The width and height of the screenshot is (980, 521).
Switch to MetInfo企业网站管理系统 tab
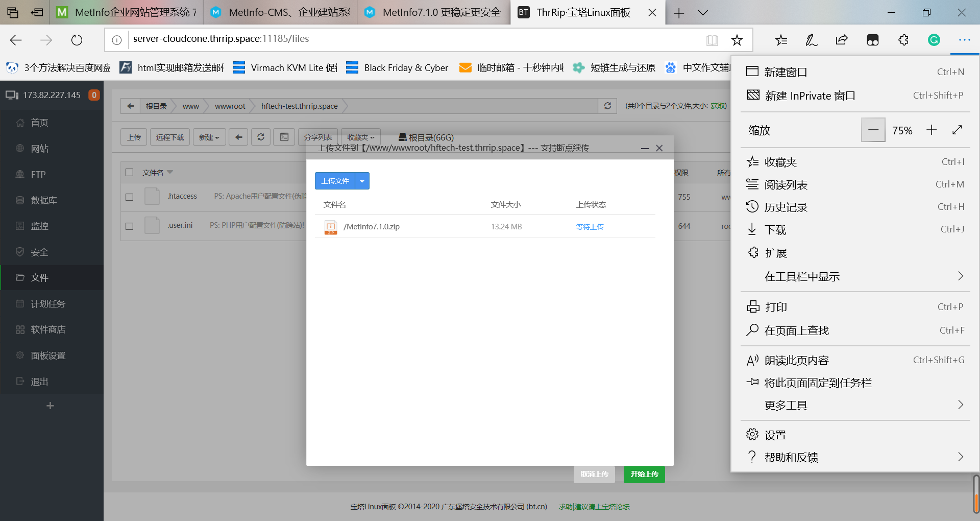pos(127,12)
